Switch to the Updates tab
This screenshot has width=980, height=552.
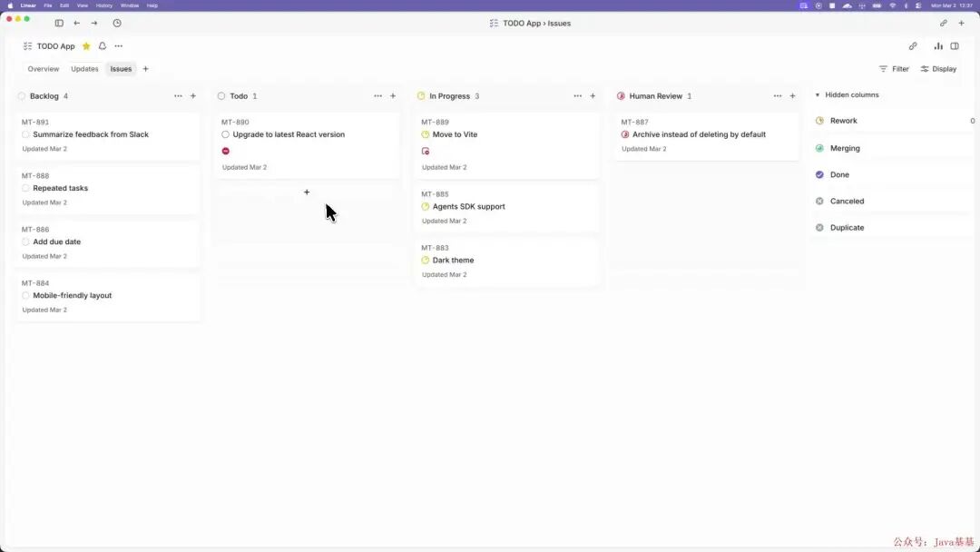pyautogui.click(x=84, y=69)
